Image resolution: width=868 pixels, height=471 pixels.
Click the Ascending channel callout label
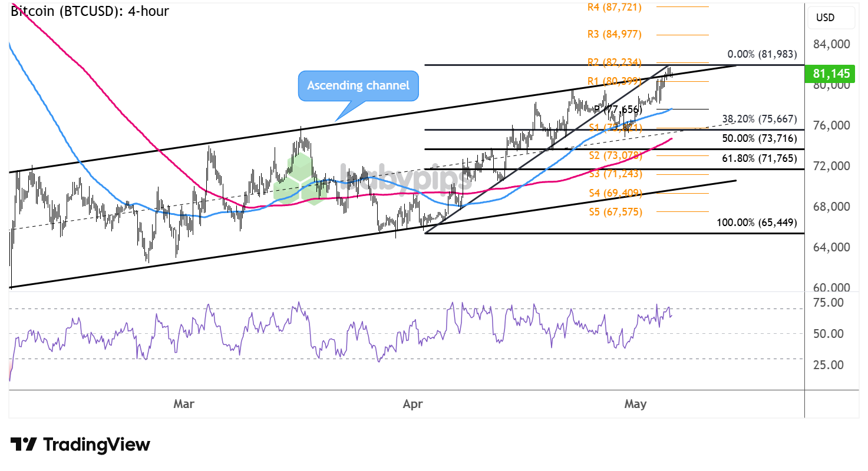358,85
